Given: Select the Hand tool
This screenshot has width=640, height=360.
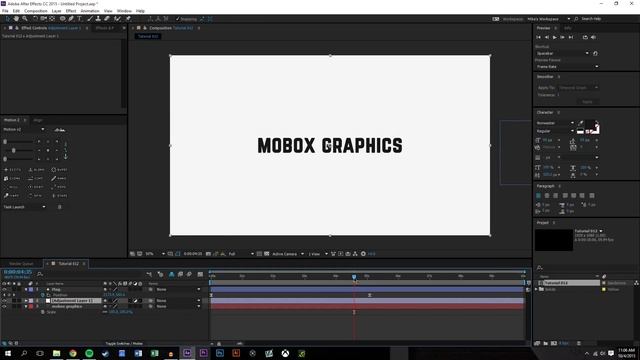Looking at the screenshot, I should tap(16, 19).
